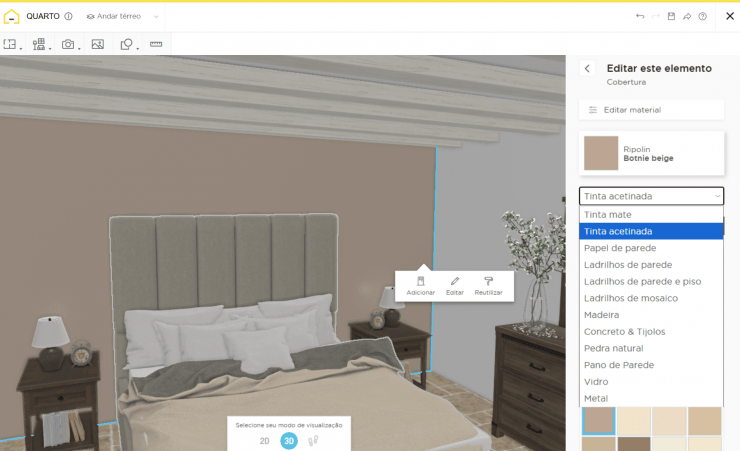Undo the last action
This screenshot has height=451, width=740.
(640, 16)
